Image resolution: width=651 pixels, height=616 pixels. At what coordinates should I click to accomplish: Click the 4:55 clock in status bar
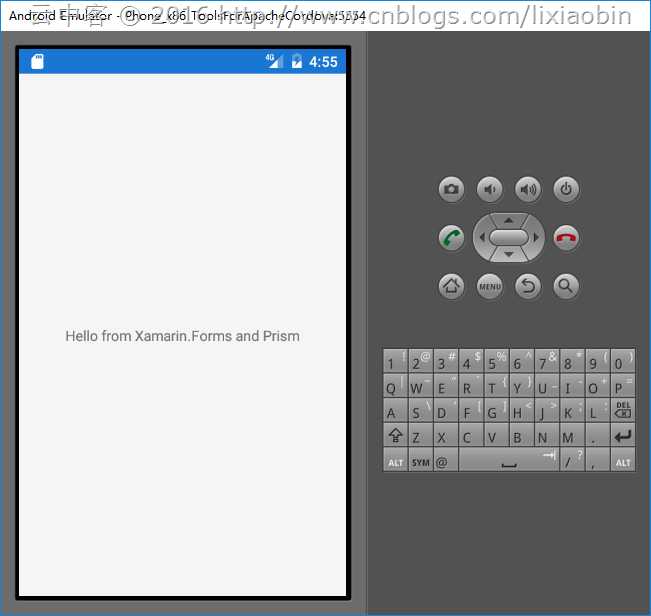tap(323, 62)
